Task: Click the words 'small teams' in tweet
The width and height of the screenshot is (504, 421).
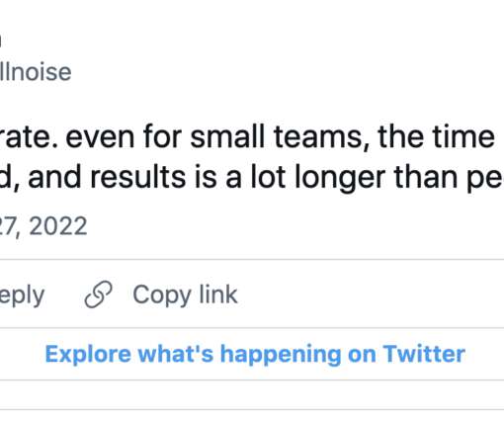Action: [277, 136]
